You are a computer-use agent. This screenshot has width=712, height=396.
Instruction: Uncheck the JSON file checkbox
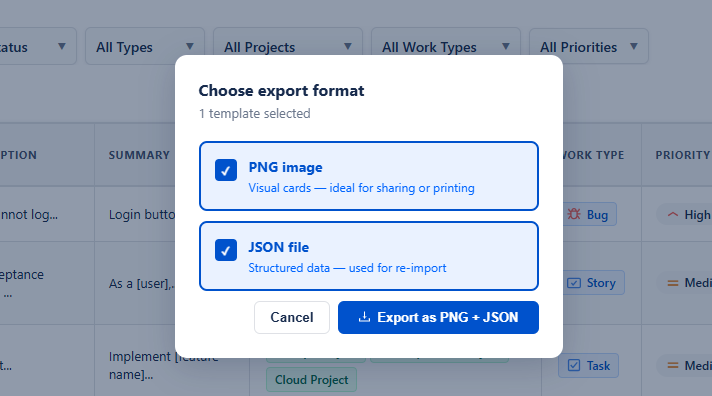(226, 250)
